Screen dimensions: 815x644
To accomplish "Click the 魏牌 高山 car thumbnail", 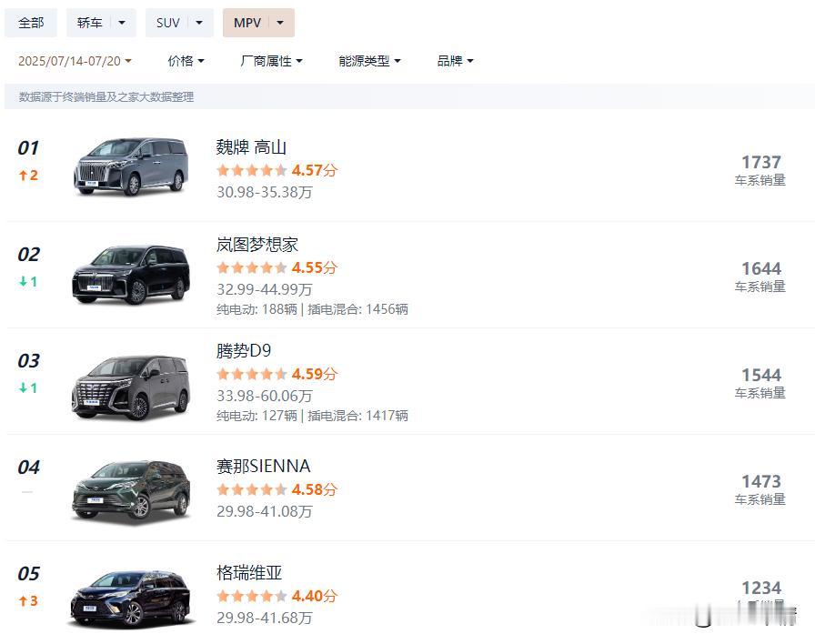I will [130, 166].
